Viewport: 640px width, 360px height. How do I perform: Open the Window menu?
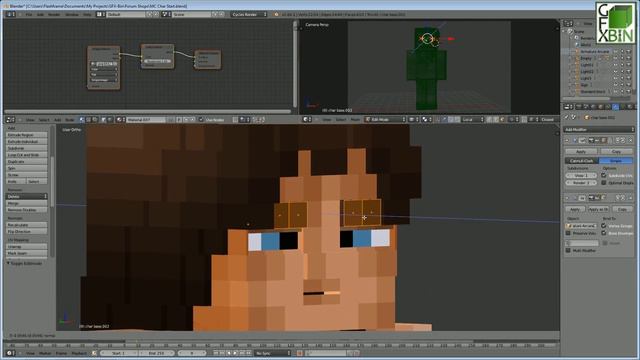click(x=72, y=14)
